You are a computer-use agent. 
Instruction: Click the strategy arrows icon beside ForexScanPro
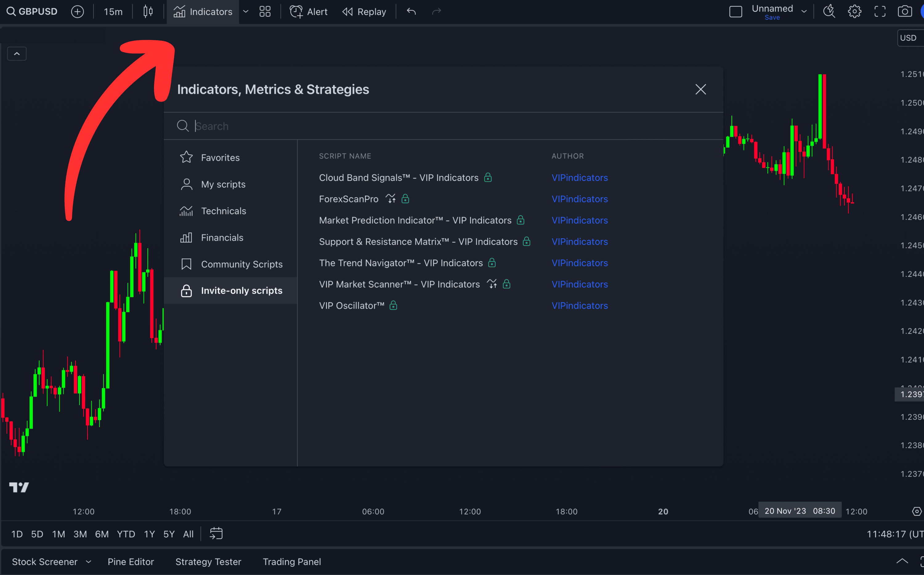pyautogui.click(x=391, y=199)
